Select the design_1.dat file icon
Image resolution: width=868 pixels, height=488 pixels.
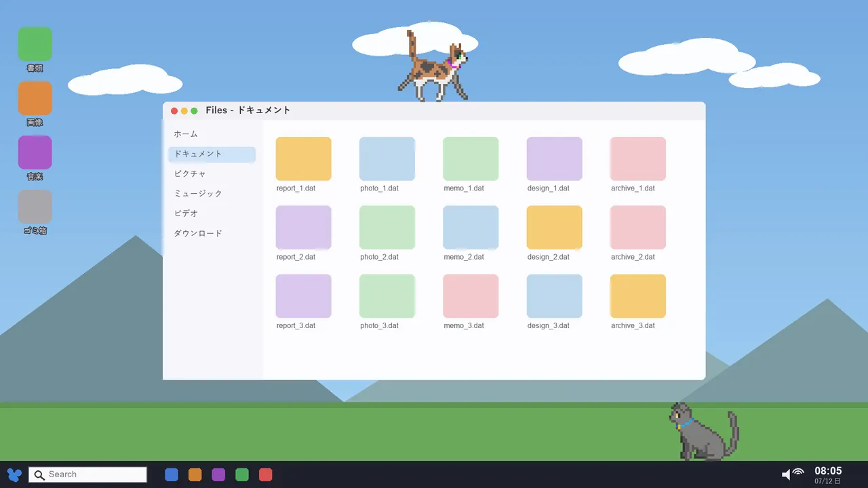[554, 159]
